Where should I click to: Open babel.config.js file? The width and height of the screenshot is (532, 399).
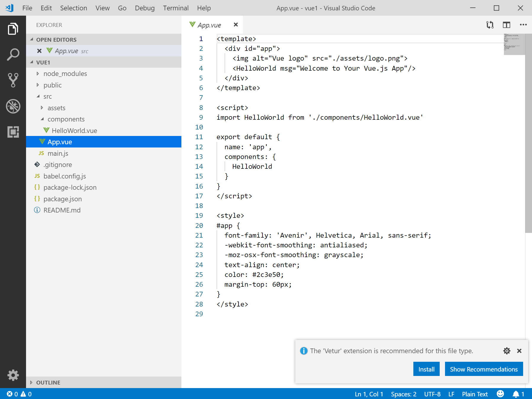104,176
